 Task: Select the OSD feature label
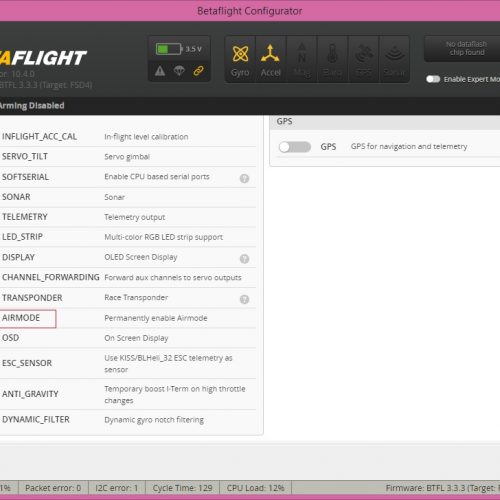pos(10,338)
